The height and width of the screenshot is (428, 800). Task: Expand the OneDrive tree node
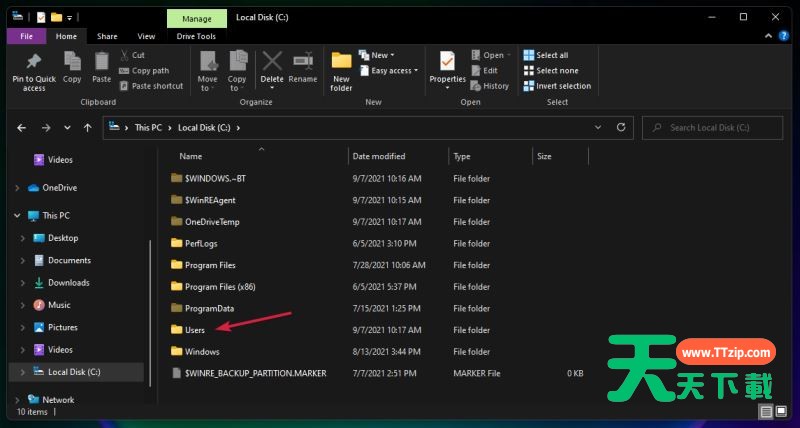pos(17,188)
